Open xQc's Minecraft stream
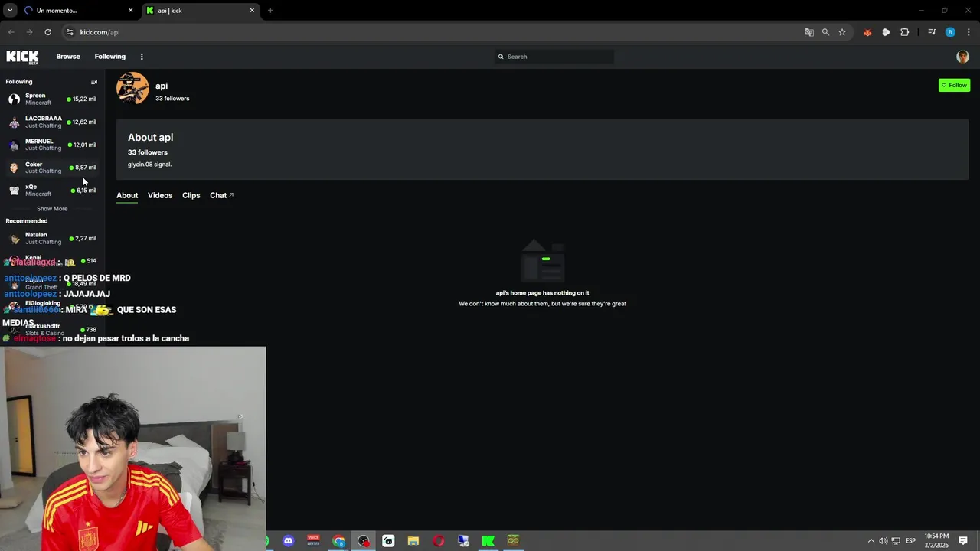This screenshot has width=980, height=551. 52,191
